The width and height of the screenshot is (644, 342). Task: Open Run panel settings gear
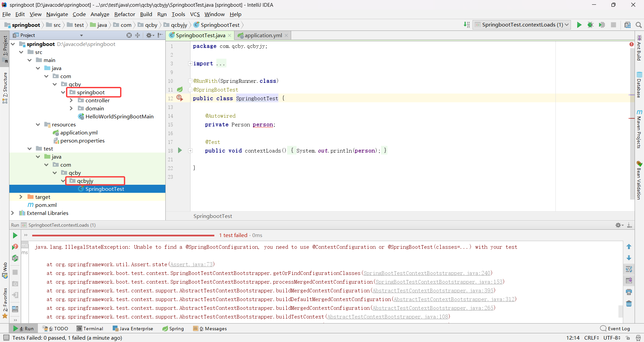pyautogui.click(x=619, y=225)
